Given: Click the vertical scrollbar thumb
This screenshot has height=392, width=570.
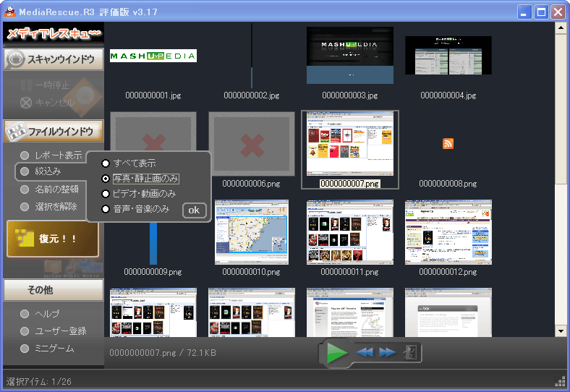Looking at the screenshot, I should coord(560,109).
